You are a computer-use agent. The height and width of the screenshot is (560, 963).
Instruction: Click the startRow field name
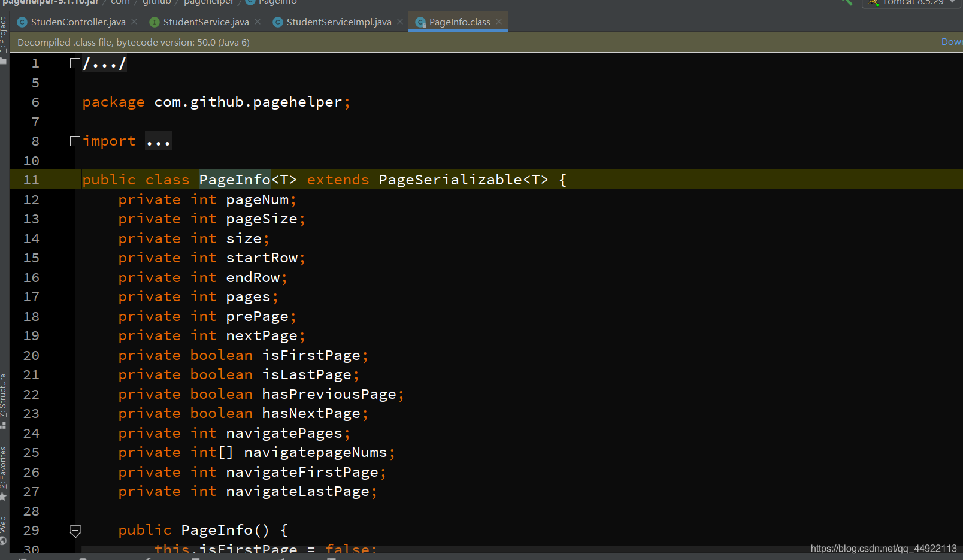[262, 258]
